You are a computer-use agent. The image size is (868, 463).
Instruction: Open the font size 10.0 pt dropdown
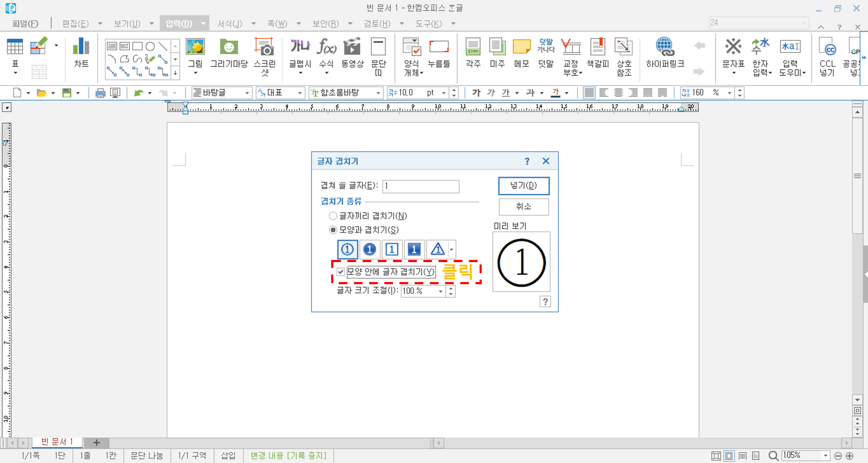(444, 93)
